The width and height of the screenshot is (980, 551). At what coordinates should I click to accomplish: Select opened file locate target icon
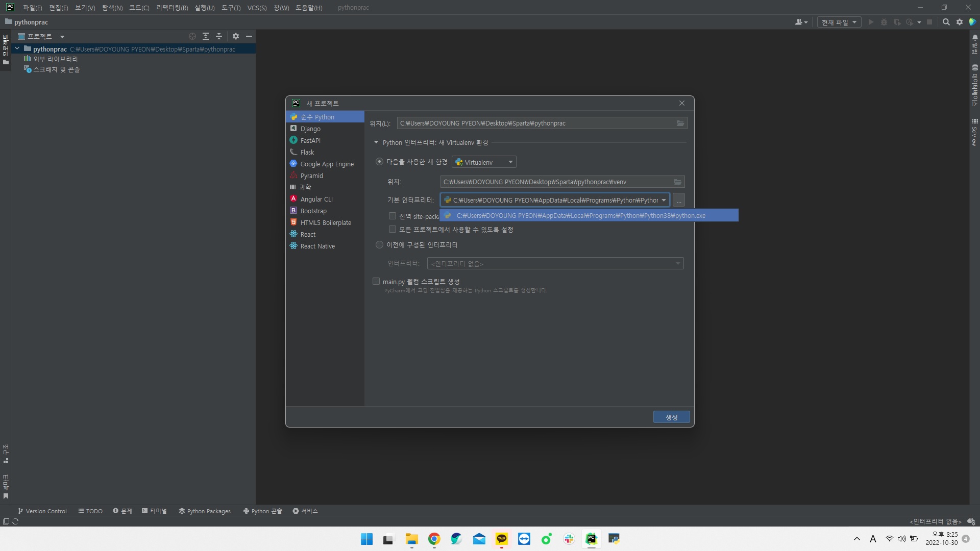[x=192, y=36]
